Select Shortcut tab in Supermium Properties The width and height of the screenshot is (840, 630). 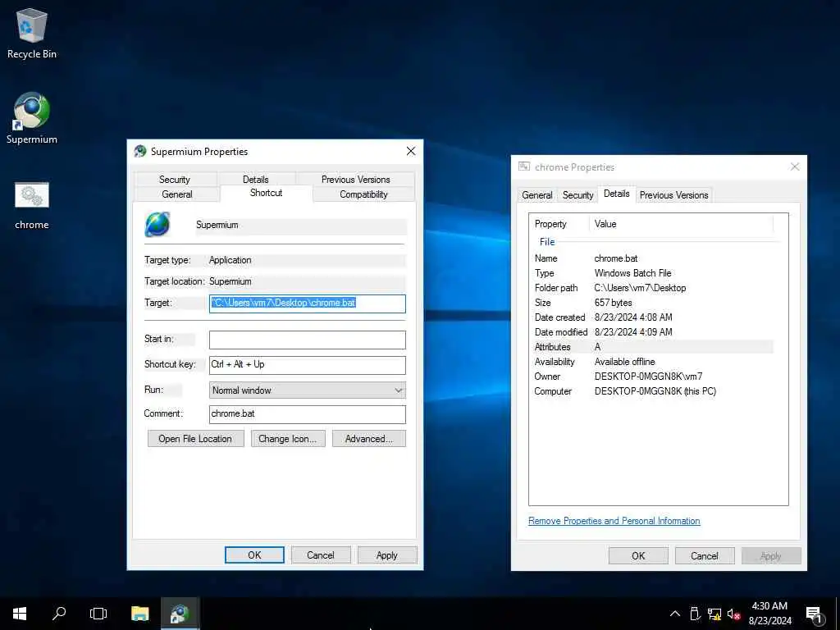point(267,193)
